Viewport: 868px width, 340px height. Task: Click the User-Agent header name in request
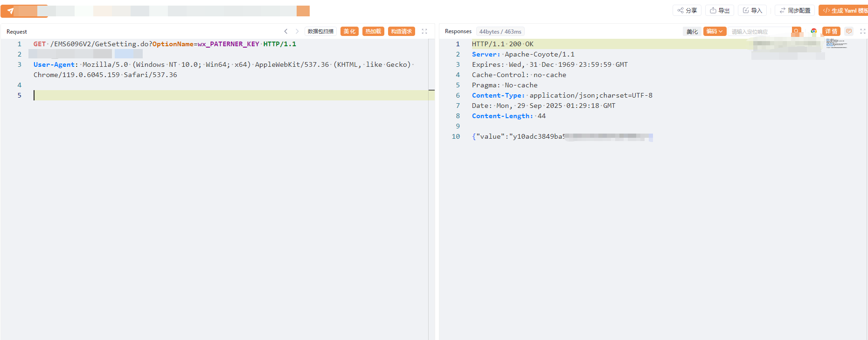54,64
